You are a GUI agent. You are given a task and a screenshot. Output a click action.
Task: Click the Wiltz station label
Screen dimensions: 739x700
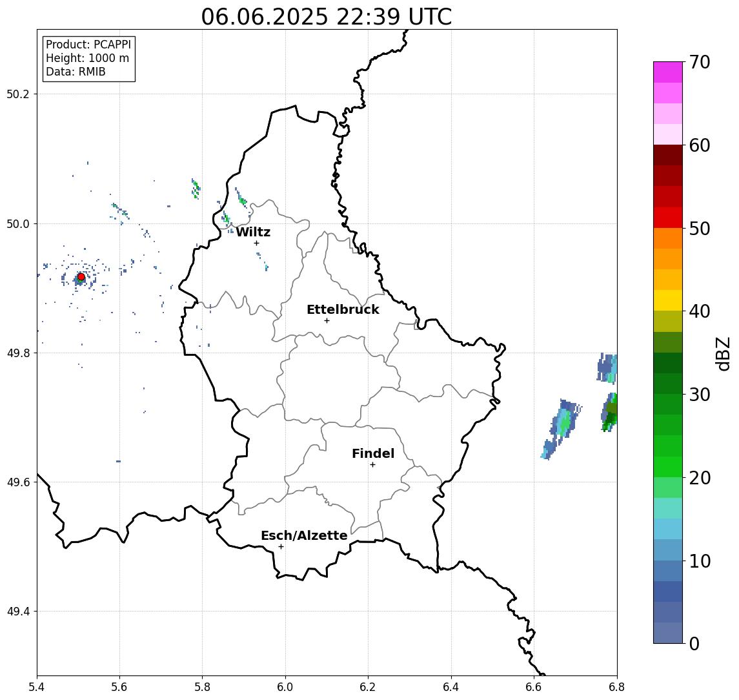coord(253,232)
